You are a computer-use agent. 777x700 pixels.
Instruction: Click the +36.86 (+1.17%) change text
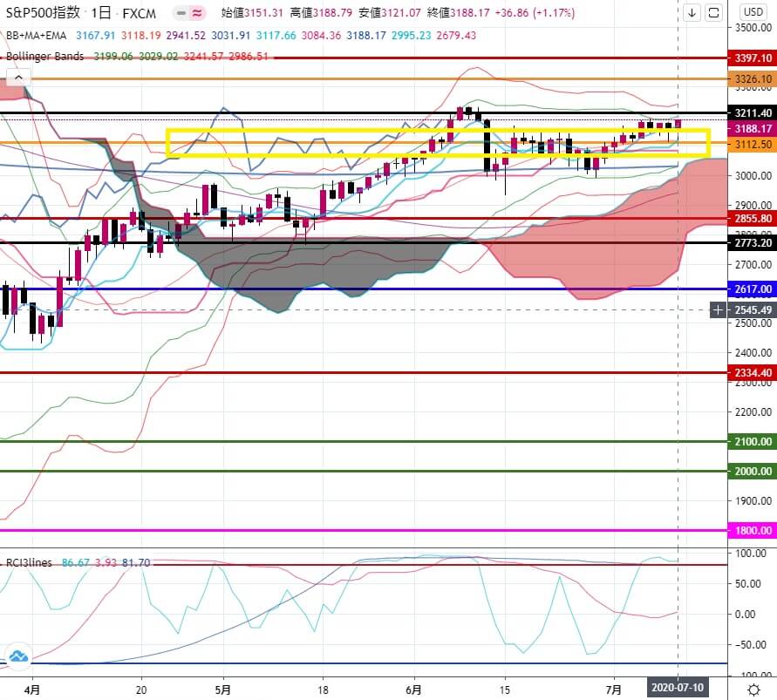[x=535, y=13]
